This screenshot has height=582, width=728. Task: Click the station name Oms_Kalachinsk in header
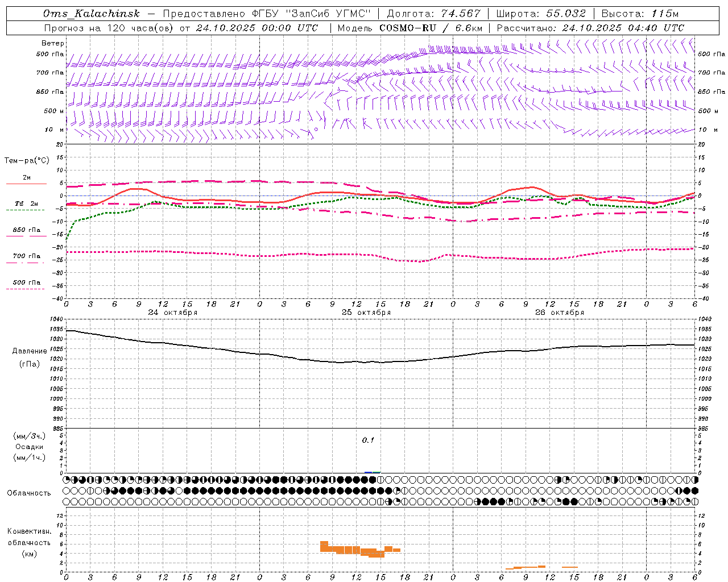[x=91, y=14]
